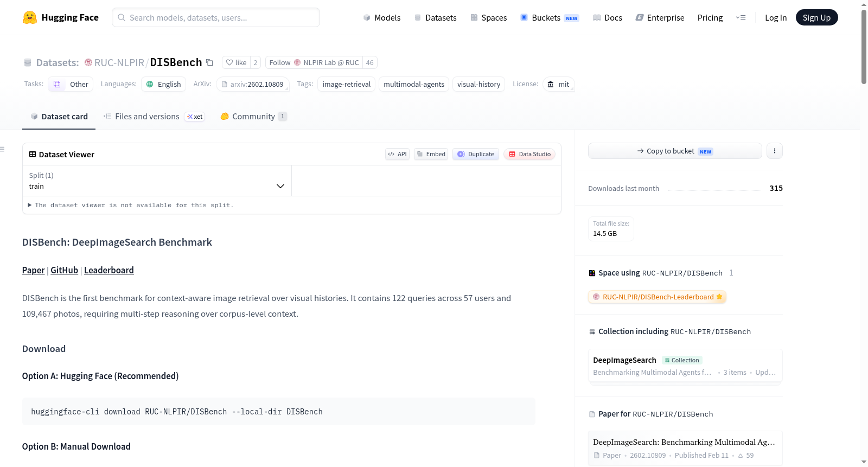Open the DeepImageSearch collection card
This screenshot has height=467, width=868.
(685, 366)
